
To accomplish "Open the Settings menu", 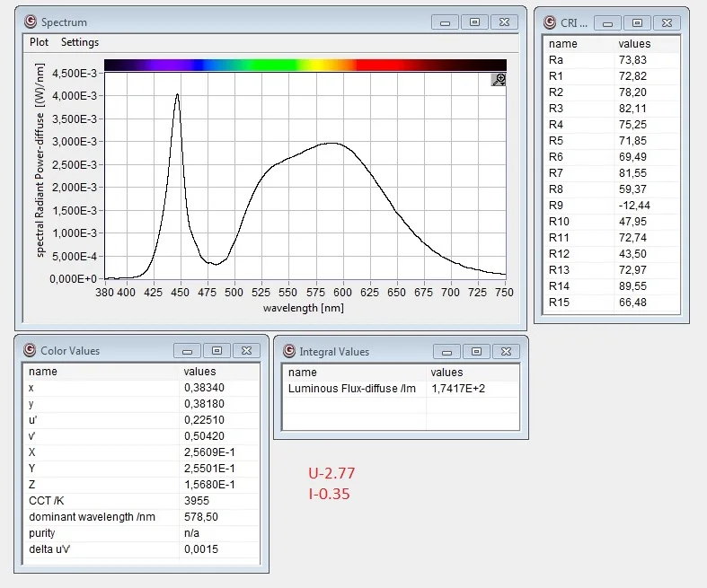I will 80,42.
